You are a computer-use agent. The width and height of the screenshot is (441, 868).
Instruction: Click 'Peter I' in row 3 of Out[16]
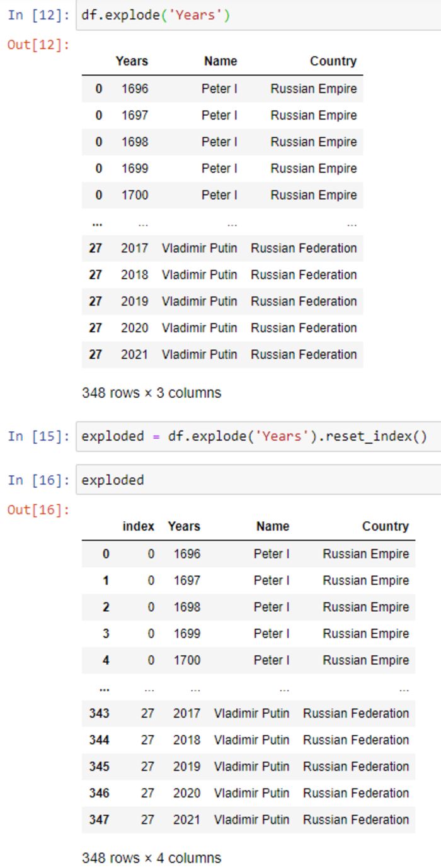coord(272,634)
